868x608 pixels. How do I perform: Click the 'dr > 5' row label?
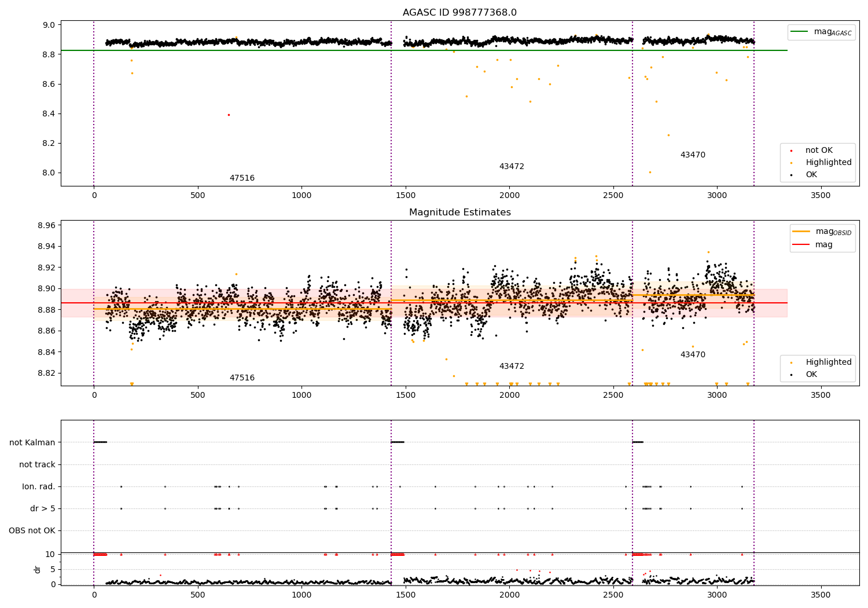(43, 509)
